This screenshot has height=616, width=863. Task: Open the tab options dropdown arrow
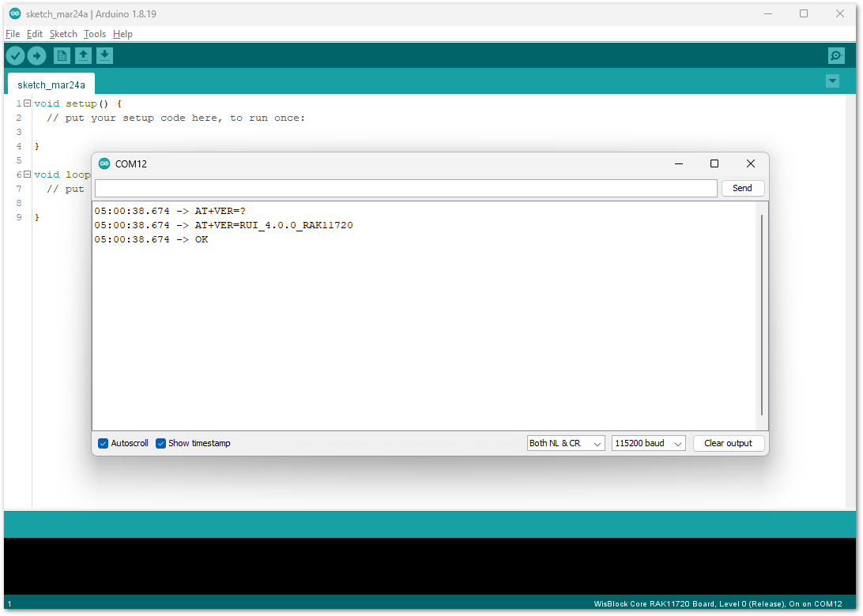(833, 81)
